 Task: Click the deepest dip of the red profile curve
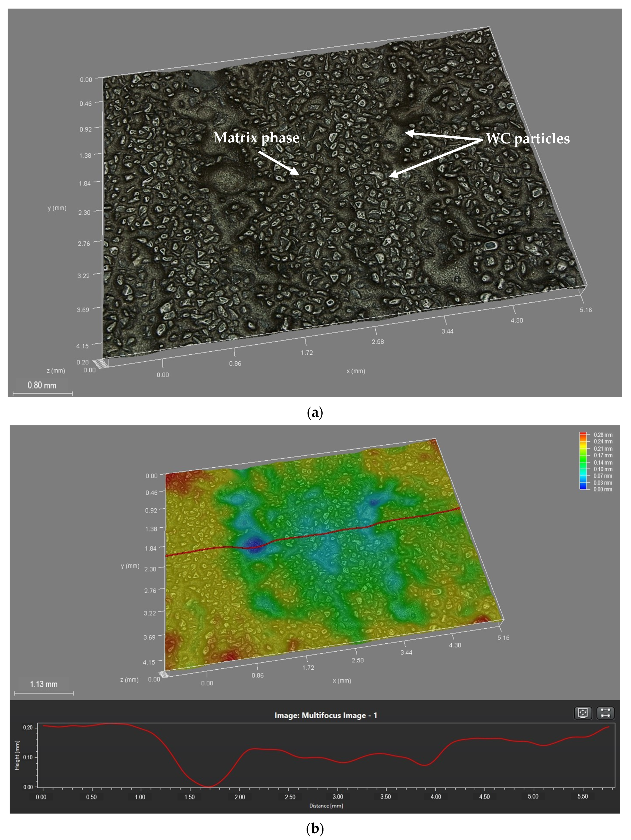tap(208, 786)
